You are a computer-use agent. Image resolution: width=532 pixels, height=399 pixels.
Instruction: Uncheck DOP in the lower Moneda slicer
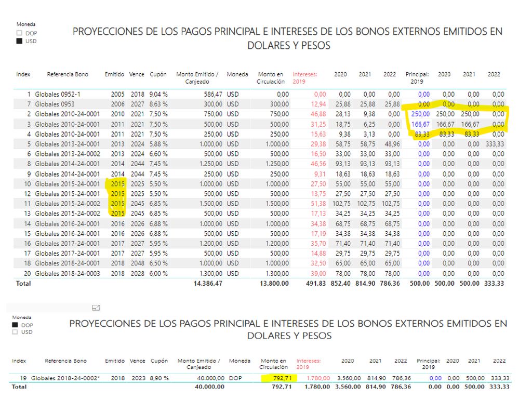point(15,325)
